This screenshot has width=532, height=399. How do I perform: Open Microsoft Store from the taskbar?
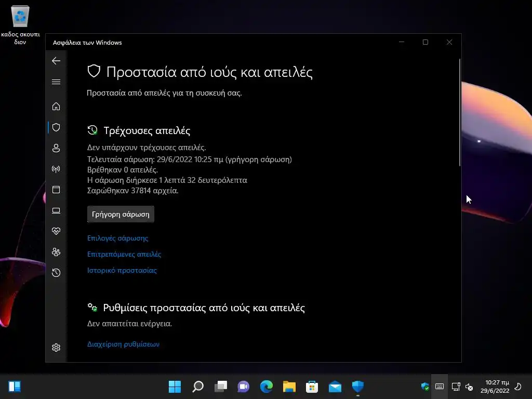click(312, 387)
